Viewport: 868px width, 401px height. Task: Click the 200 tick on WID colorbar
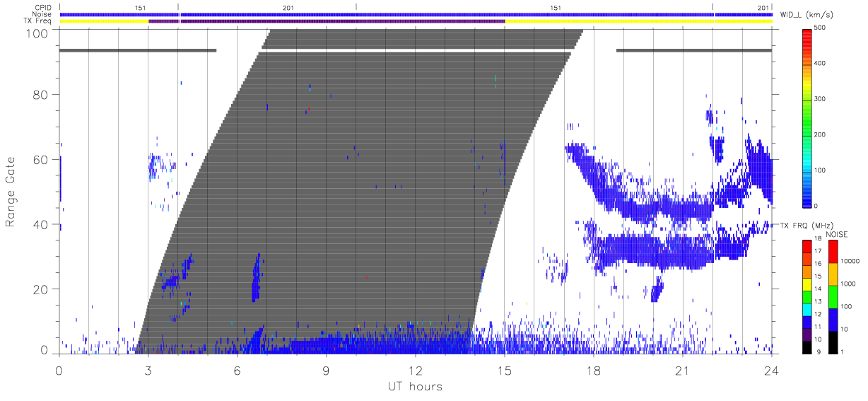point(821,134)
